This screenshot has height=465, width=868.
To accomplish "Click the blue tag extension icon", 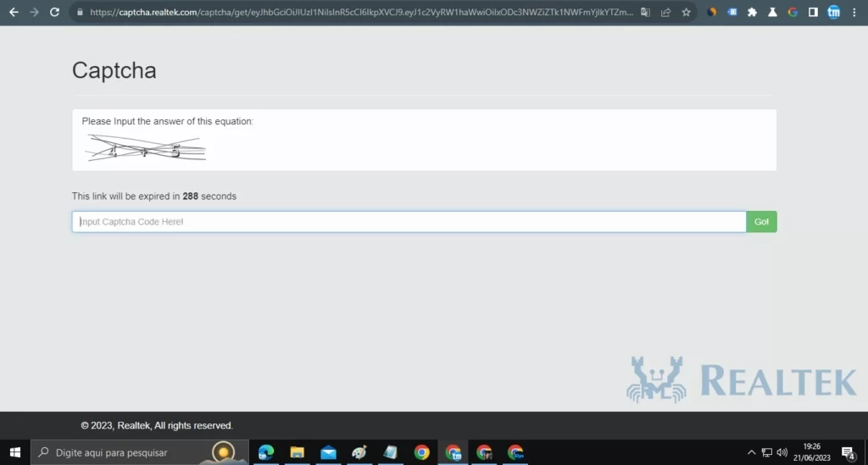I will pyautogui.click(x=732, y=12).
